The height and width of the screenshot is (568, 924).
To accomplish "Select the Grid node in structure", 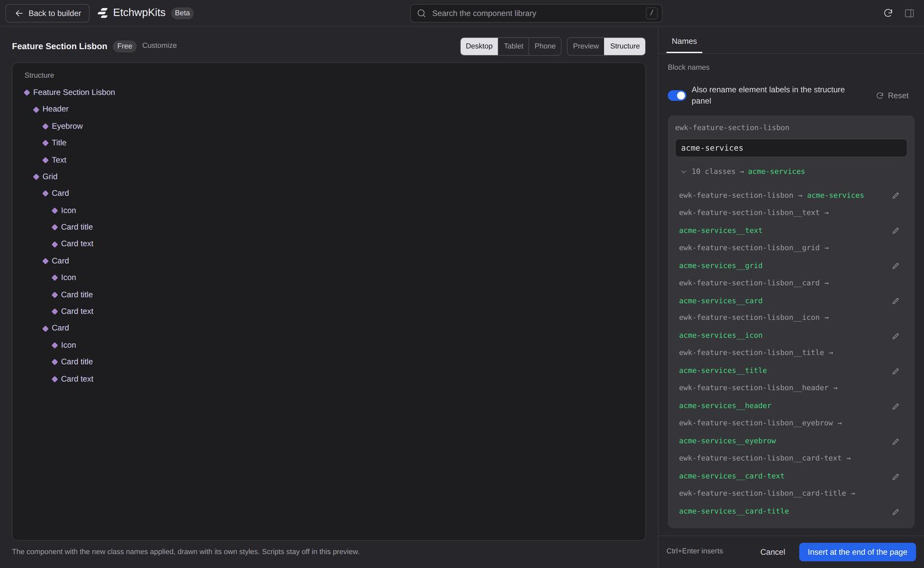I will (x=46, y=177).
